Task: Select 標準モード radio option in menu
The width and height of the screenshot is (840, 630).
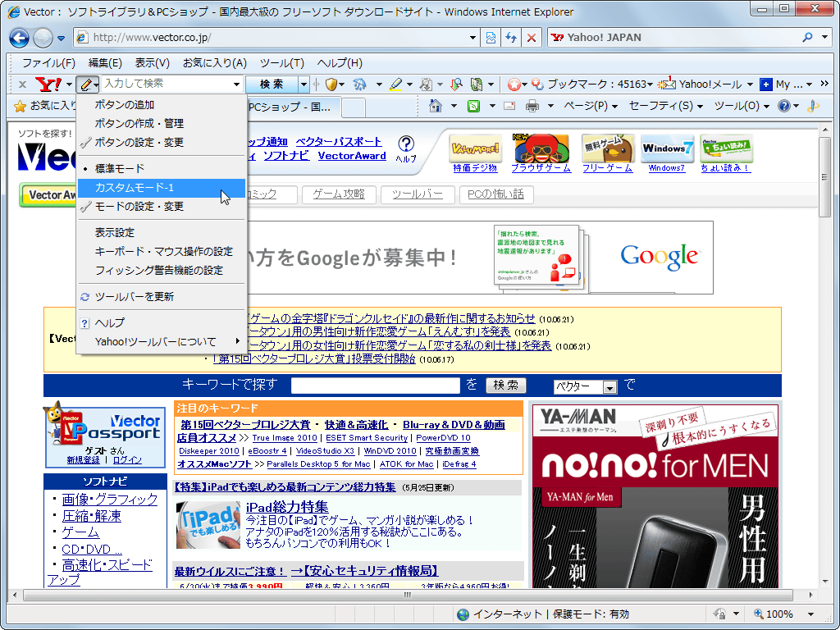Action: (x=162, y=169)
